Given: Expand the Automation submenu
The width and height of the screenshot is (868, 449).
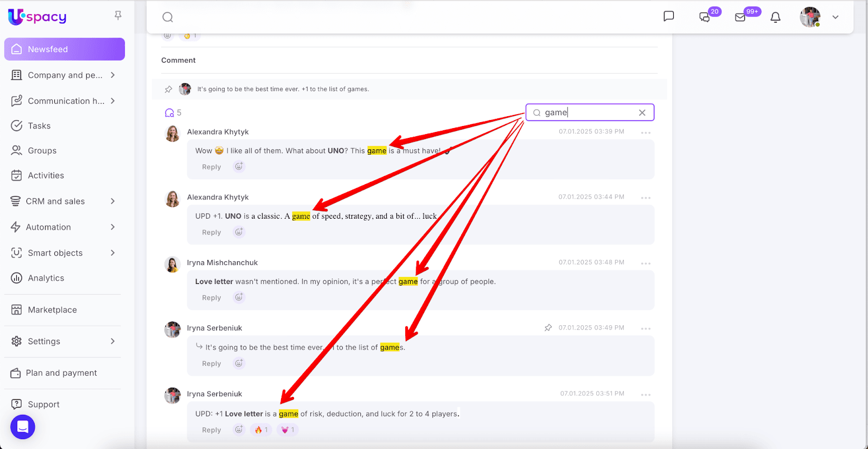Looking at the screenshot, I should click(x=113, y=227).
